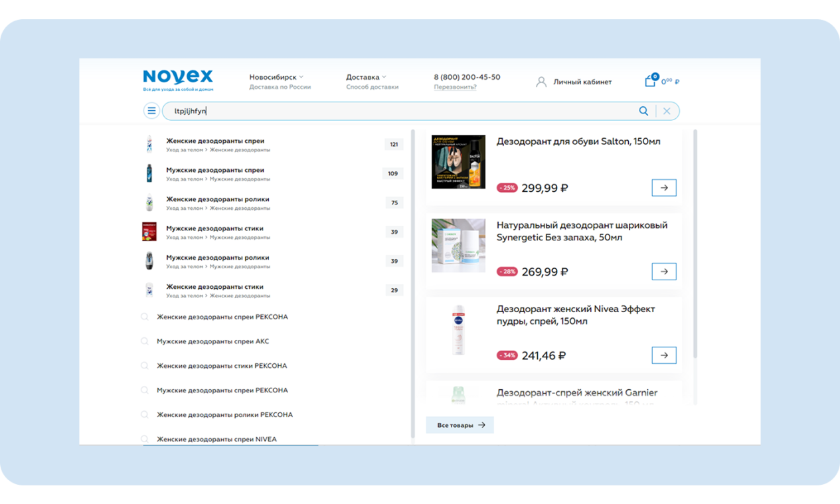
Task: Open Nivea deodorant arrow button
Action: point(663,355)
